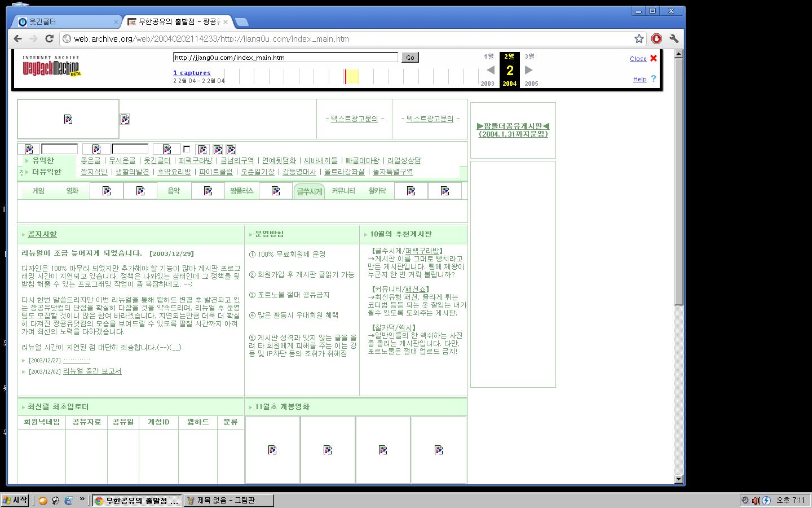Close the 무한공유의 출발점 tab with its x
812x508 pixels.
226,22
